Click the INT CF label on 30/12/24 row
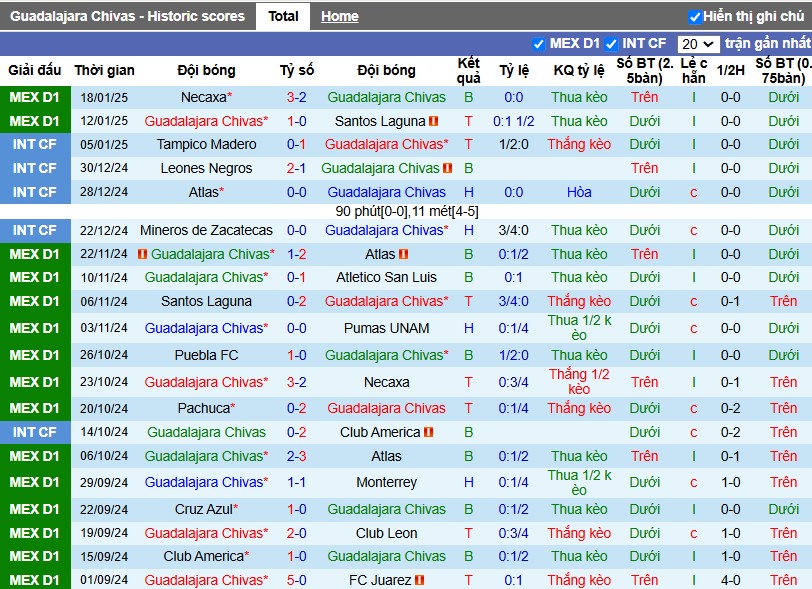The height and width of the screenshot is (589, 812). [35, 168]
